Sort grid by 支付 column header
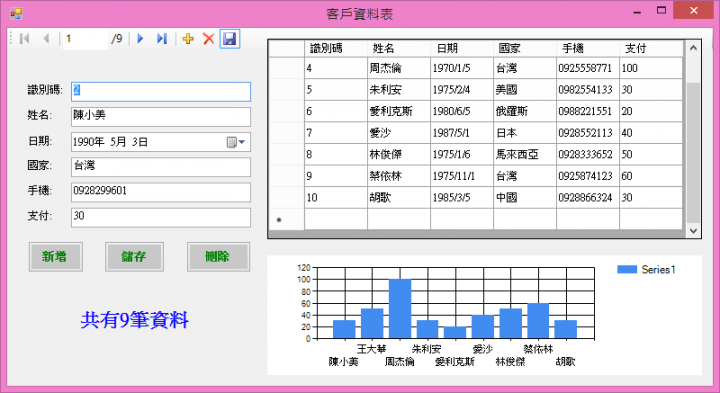Image resolution: width=720 pixels, height=393 pixels. 651,48
